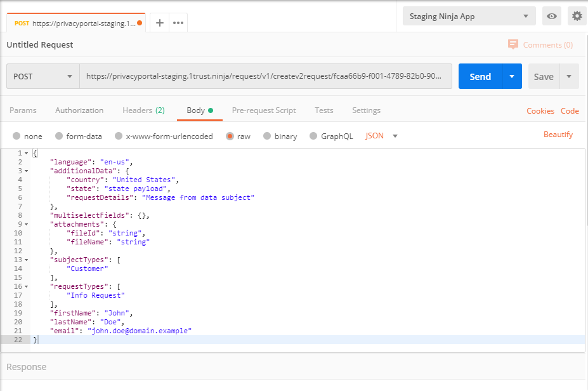Choose the binary body type radio
Screen dimensions: 588x391
click(x=267, y=136)
